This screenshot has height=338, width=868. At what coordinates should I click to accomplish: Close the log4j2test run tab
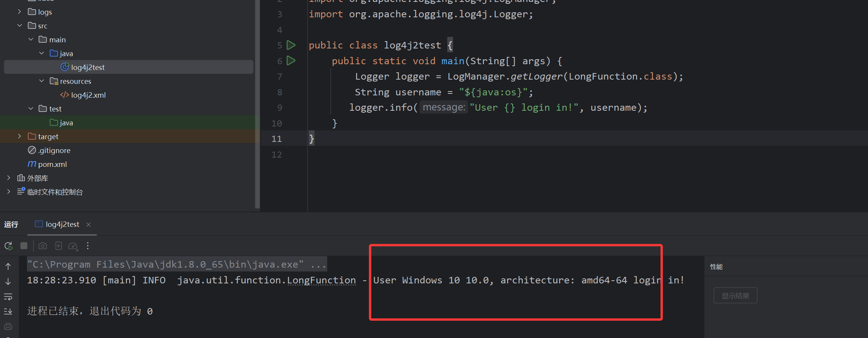[x=89, y=225]
